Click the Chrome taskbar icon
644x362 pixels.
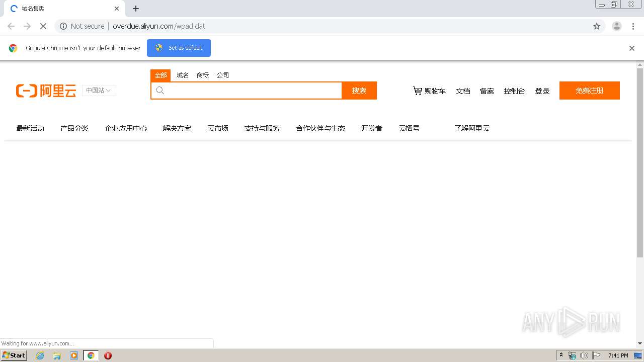click(x=91, y=355)
